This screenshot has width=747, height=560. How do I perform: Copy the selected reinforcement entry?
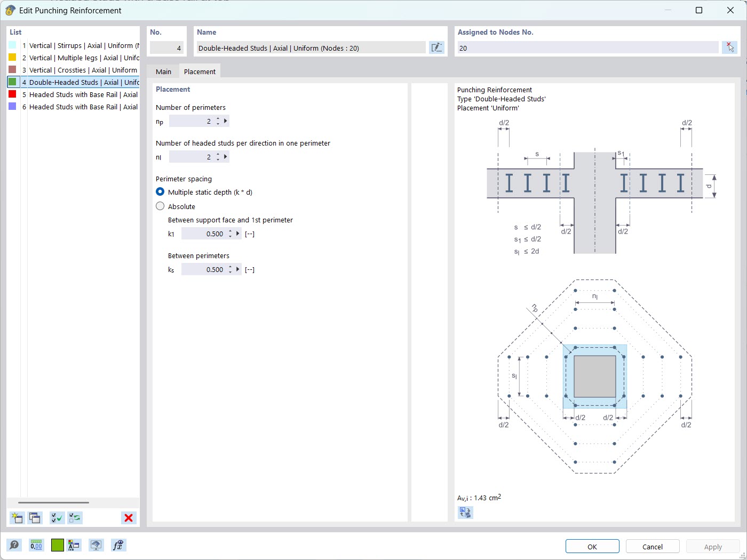point(34,518)
